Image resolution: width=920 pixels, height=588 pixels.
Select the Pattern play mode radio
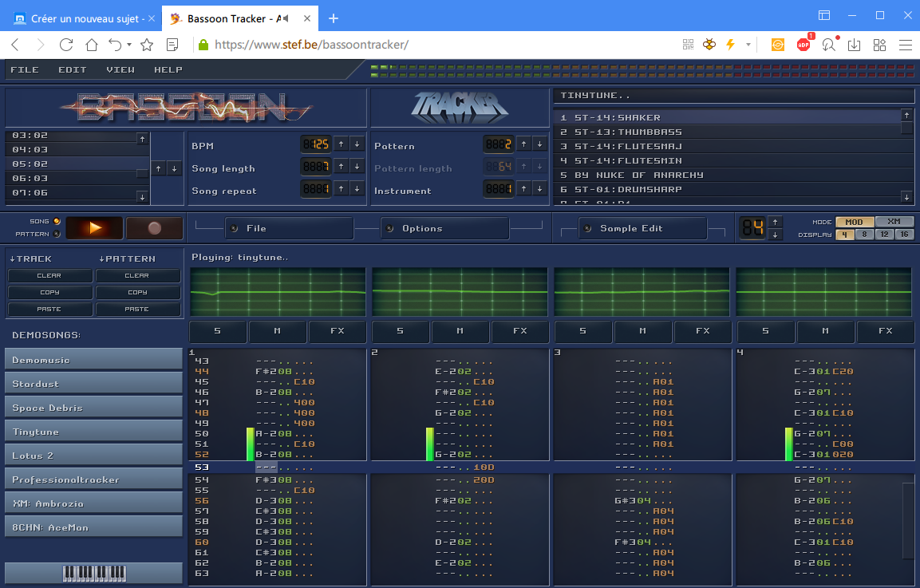[x=57, y=234]
